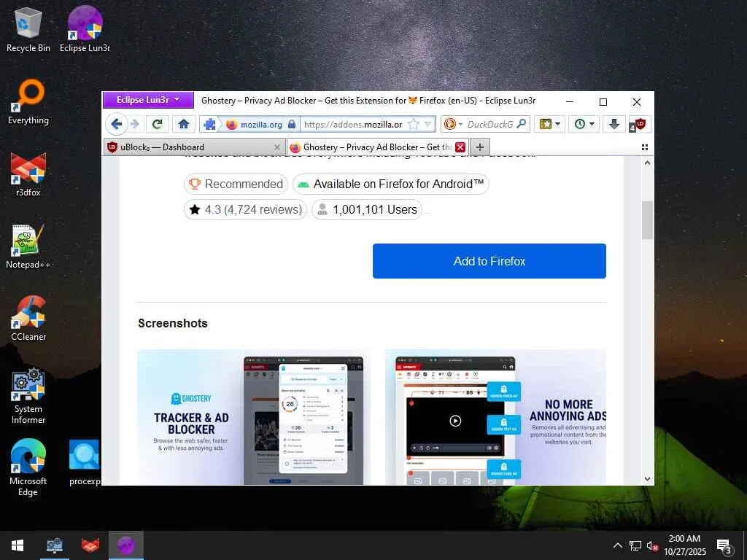Open the No More Annoying Ads screenshot
The height and width of the screenshot is (560, 747).
pyautogui.click(x=495, y=418)
